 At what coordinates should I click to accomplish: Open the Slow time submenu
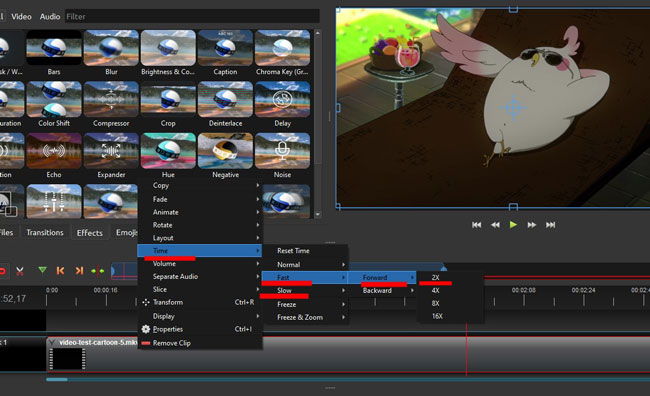(305, 290)
